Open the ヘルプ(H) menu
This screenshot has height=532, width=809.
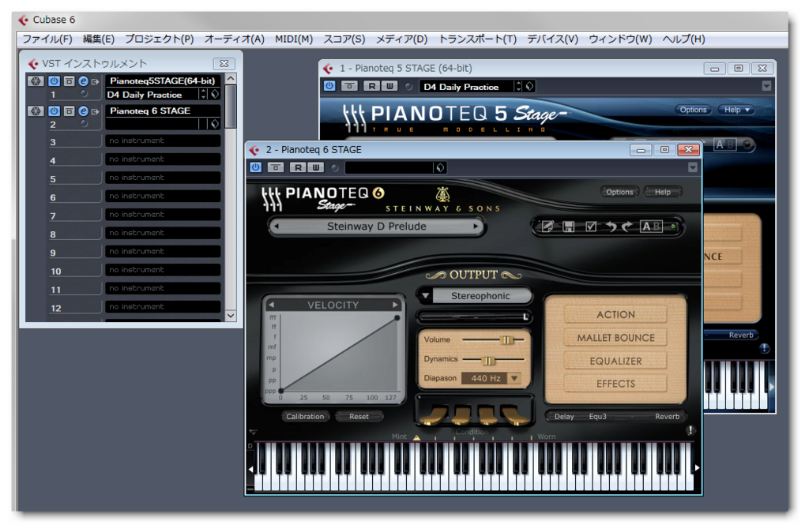[x=683, y=39]
